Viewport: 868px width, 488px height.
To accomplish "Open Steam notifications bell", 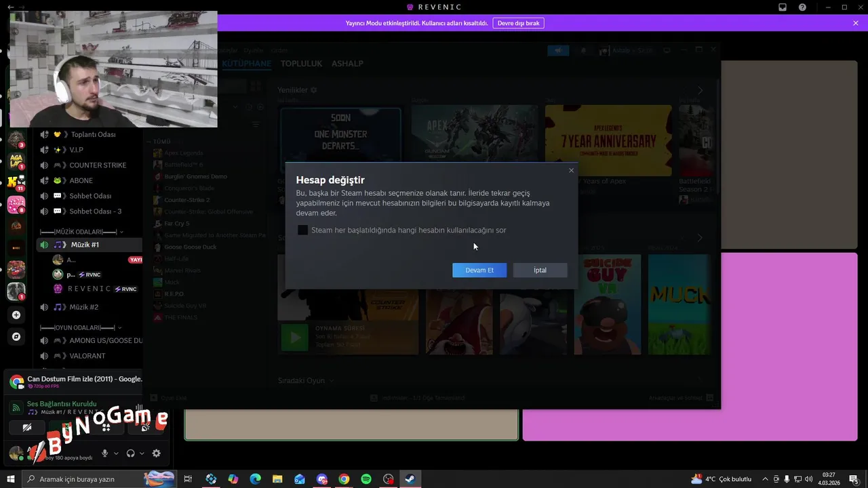I will coord(583,50).
